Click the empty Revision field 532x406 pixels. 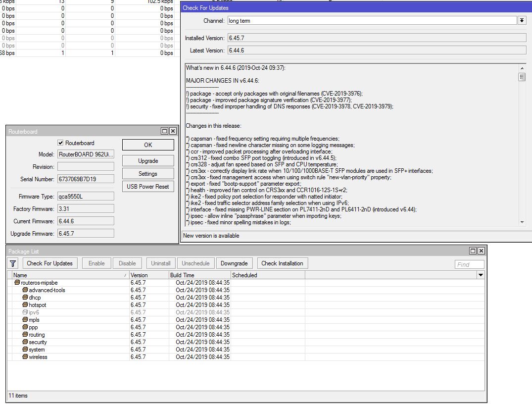point(86,167)
